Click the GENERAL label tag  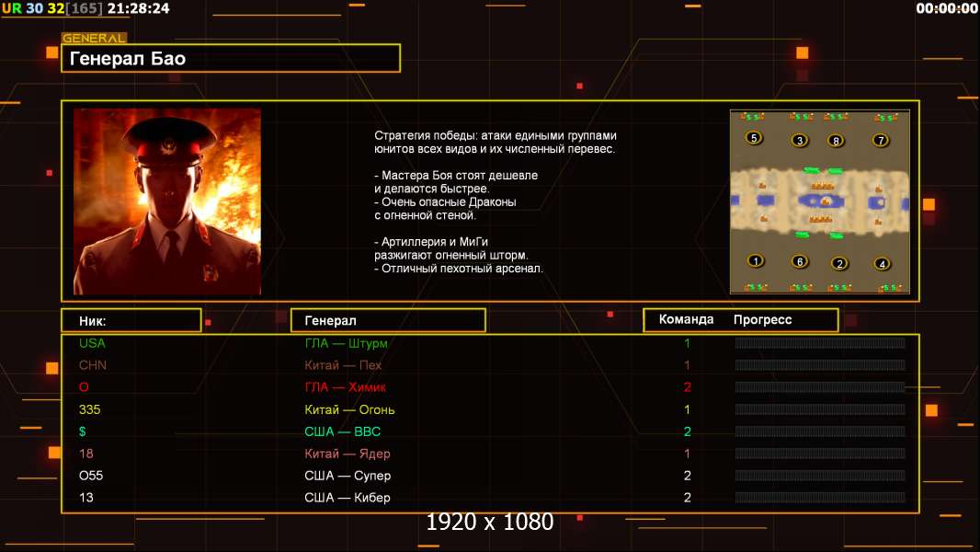[95, 38]
